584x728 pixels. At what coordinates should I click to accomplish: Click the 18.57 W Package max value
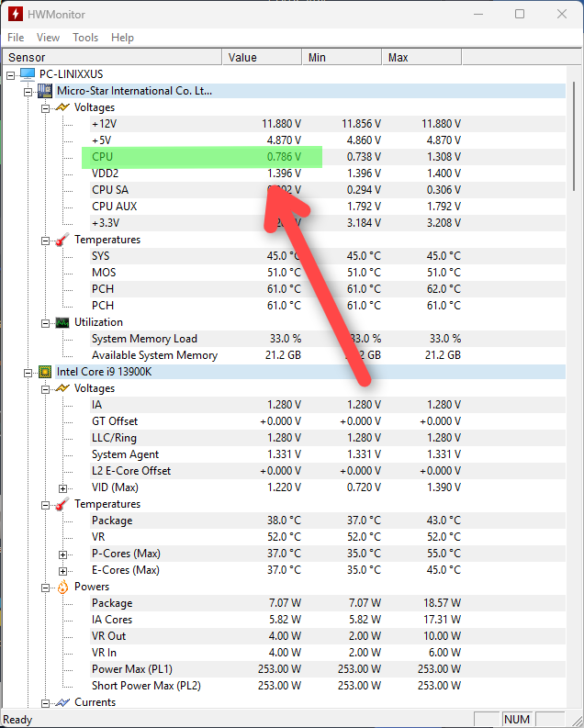click(442, 603)
